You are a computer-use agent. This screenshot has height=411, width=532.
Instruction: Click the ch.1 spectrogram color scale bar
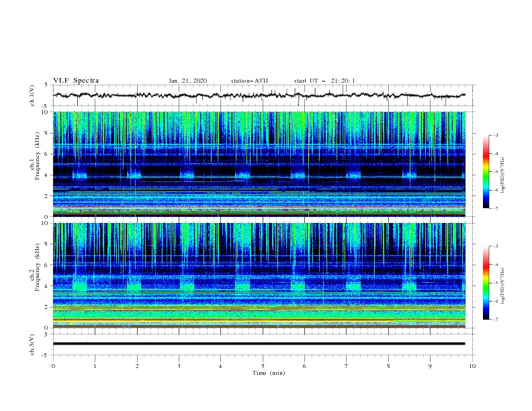(x=486, y=172)
